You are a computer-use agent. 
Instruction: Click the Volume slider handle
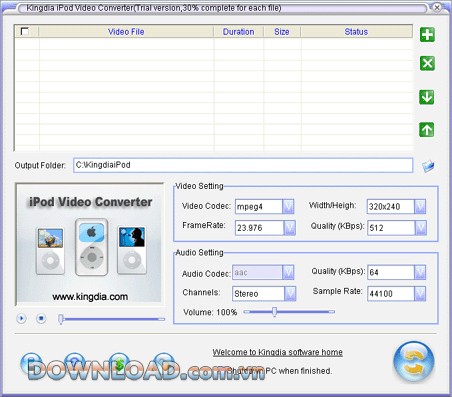[x=274, y=312]
